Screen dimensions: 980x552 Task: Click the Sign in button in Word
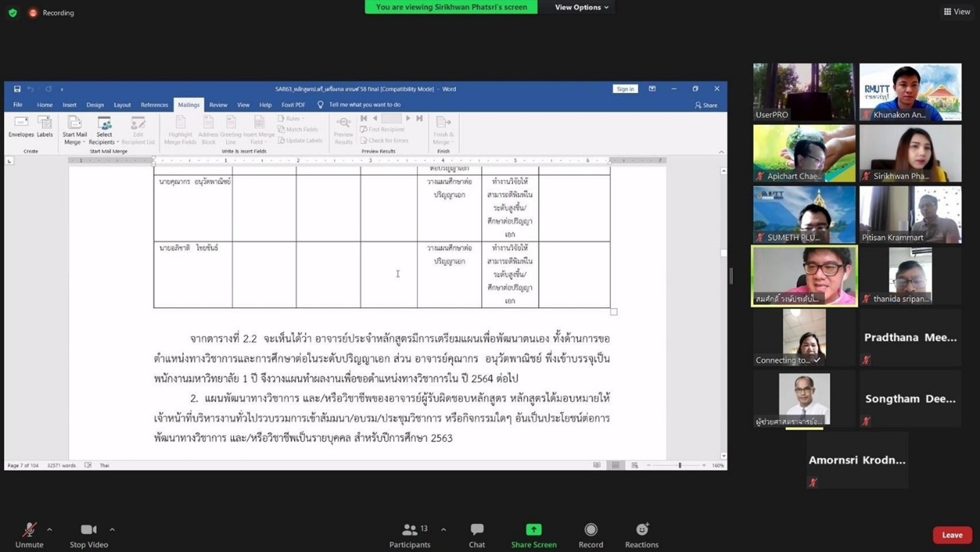coord(625,89)
